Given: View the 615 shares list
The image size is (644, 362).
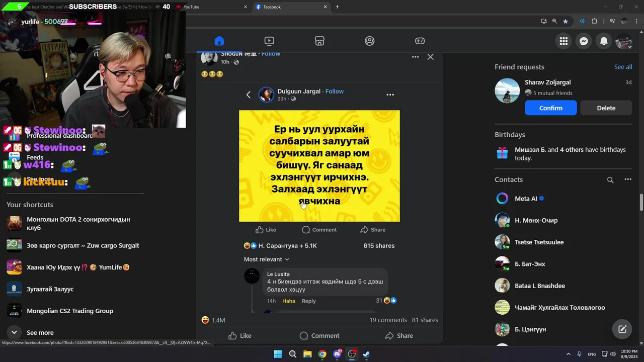Looking at the screenshot, I should coord(379,246).
